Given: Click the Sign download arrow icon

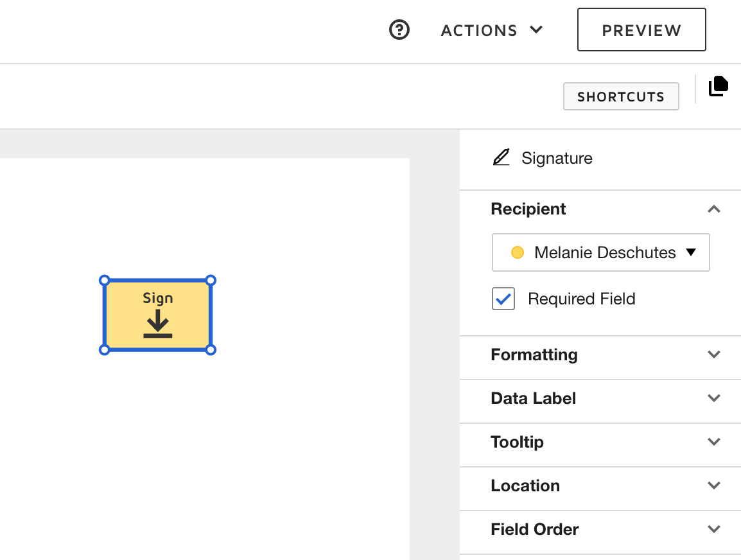Looking at the screenshot, I should (157, 324).
